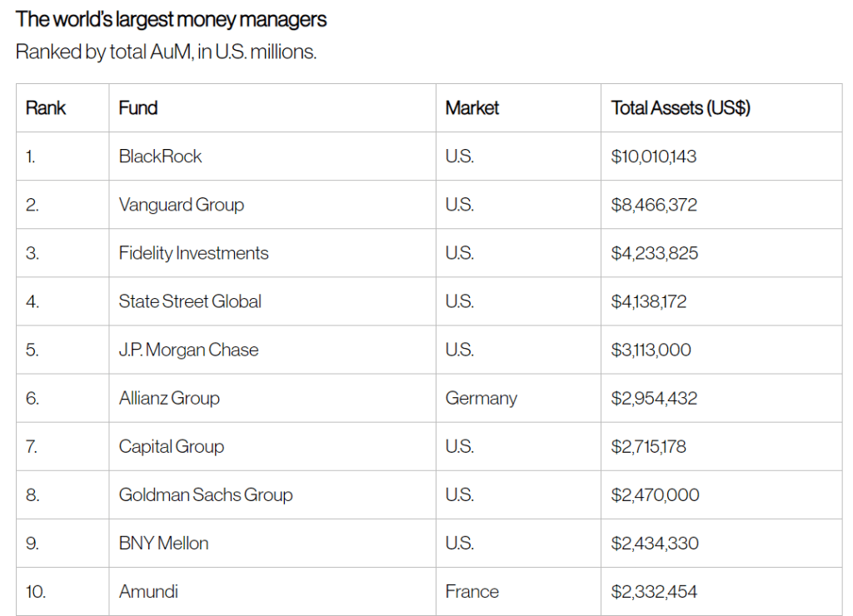Select the Vanguard Group cell
Image resolution: width=853 pixels, height=616 pixels.
(x=182, y=204)
